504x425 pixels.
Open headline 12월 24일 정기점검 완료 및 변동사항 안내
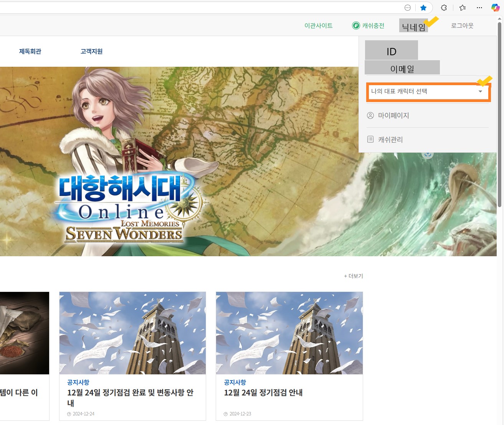[130, 398]
